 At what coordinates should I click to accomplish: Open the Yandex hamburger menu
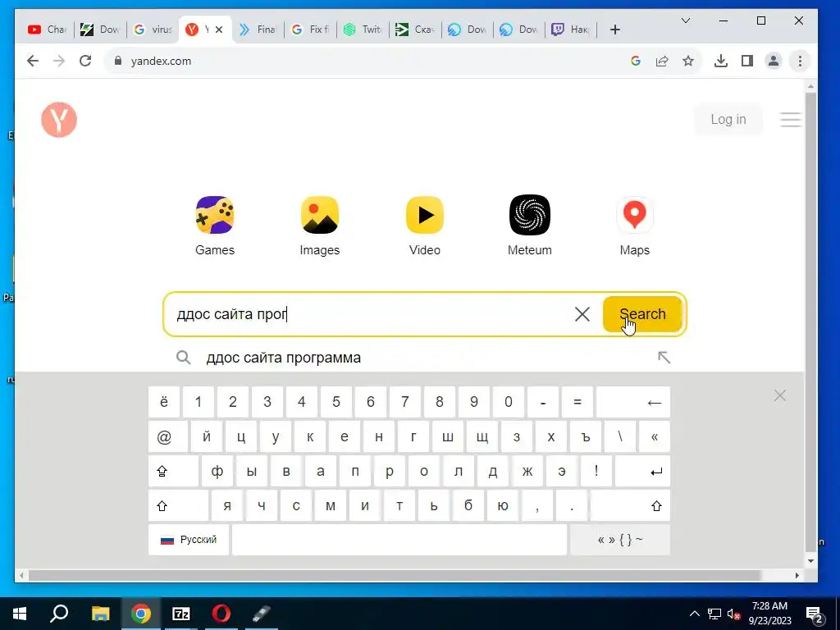pyautogui.click(x=790, y=120)
